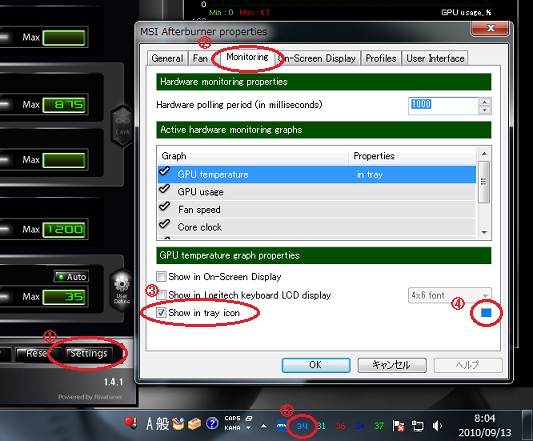Click the IME dictionary box icon
This screenshot has height=441, width=533.
pyautogui.click(x=194, y=424)
